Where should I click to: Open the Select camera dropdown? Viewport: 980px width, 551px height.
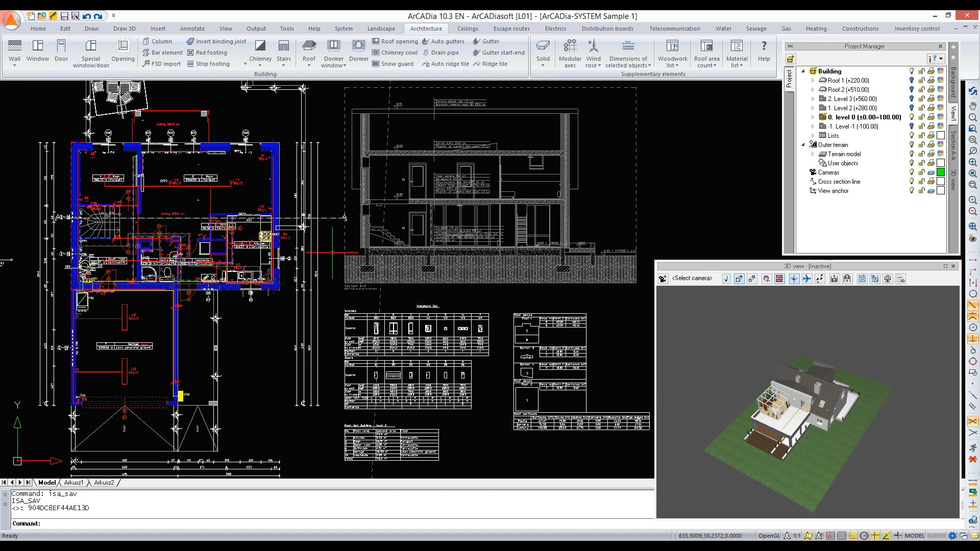pyautogui.click(x=726, y=279)
